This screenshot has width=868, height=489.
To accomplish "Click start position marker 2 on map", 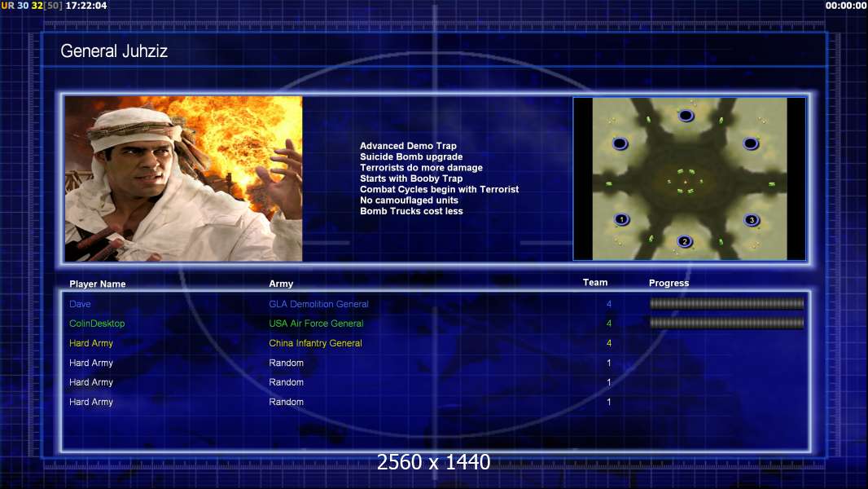I will [685, 241].
